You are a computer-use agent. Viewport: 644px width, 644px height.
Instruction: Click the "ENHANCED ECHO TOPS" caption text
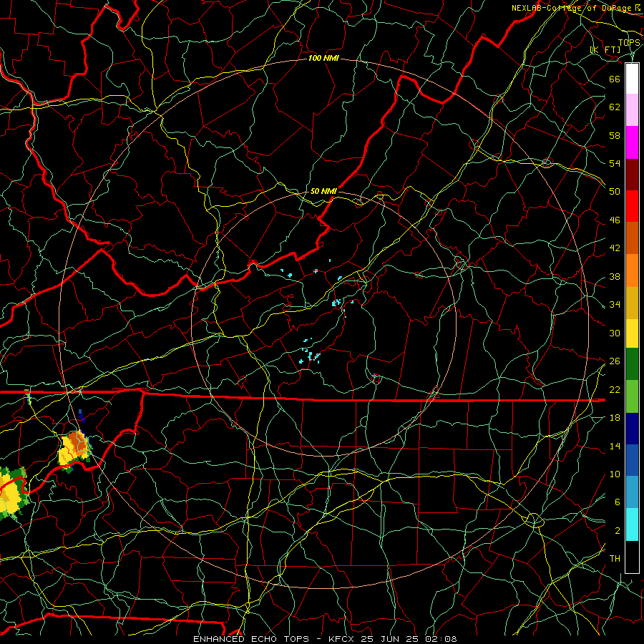coord(251,639)
